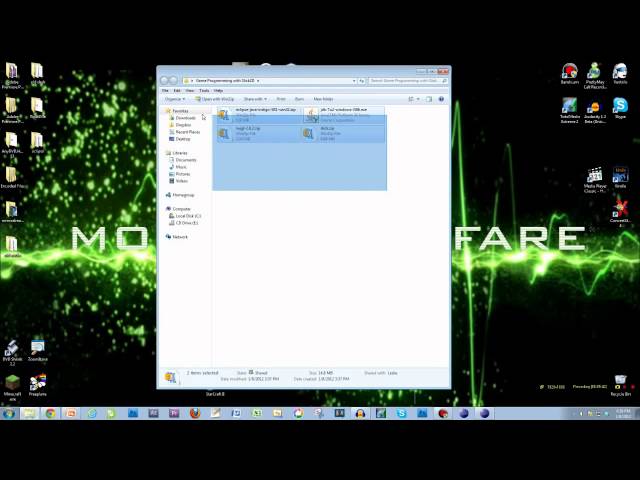This screenshot has height=480, width=640.
Task: Open the Share with dropdown
Action: [255, 99]
